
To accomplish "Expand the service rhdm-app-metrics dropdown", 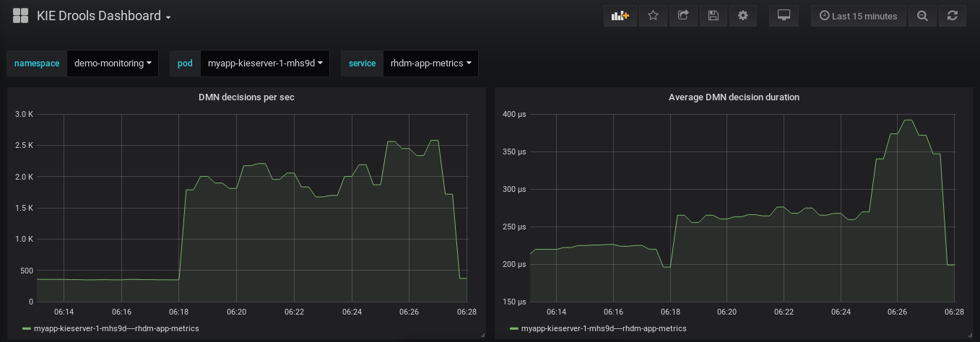I will (x=430, y=63).
